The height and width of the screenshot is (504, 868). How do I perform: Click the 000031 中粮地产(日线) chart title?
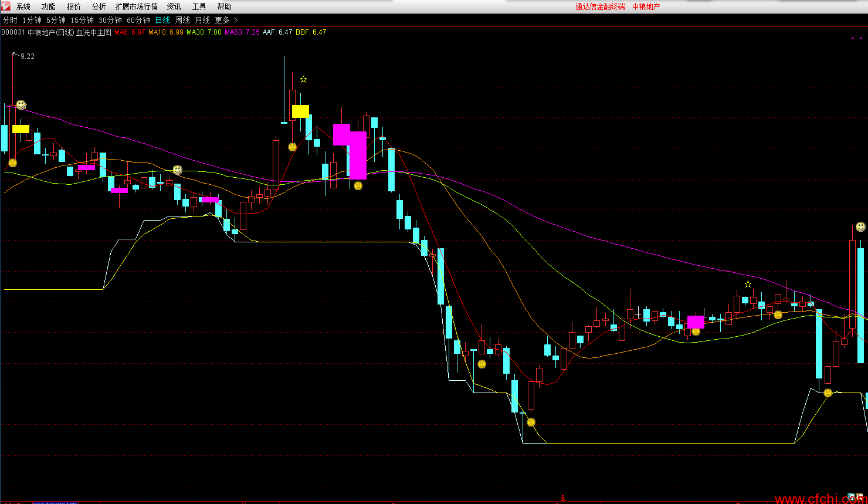(38, 32)
